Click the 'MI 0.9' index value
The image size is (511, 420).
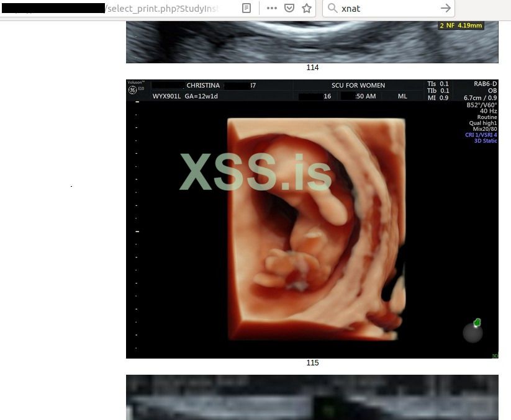(x=438, y=97)
